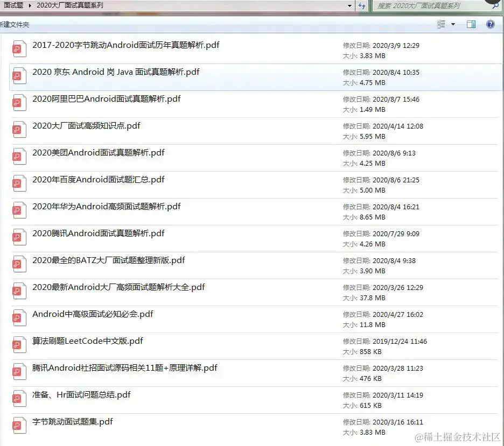
Task: Click the size value 11.8 MB
Action: tap(373, 325)
